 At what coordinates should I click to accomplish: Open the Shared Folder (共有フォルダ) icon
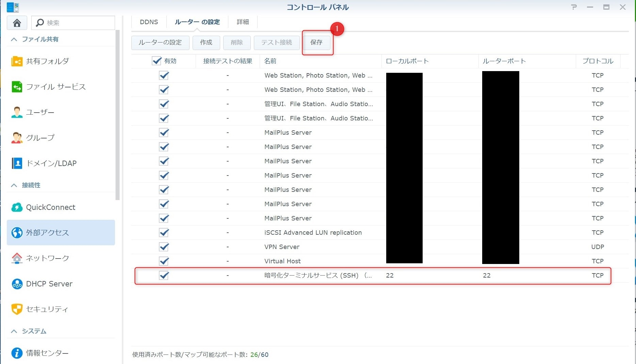tap(17, 61)
